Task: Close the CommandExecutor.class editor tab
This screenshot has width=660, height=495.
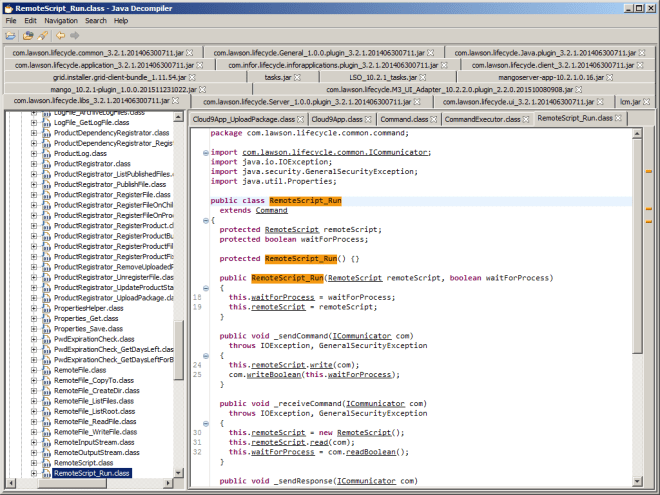Action: pos(526,119)
